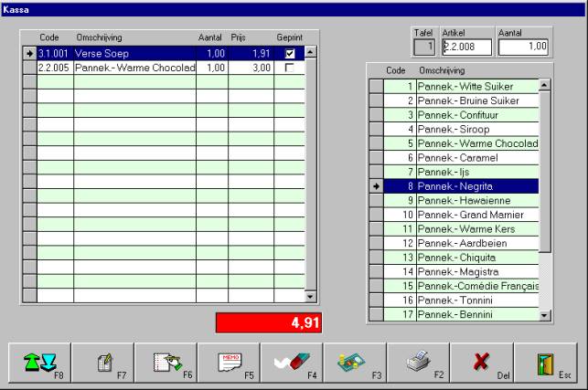Viewport: 588px width, 390px height.
Task: Select Pannek.-Witte Suiker from article list
Action: pyautogui.click(x=476, y=85)
